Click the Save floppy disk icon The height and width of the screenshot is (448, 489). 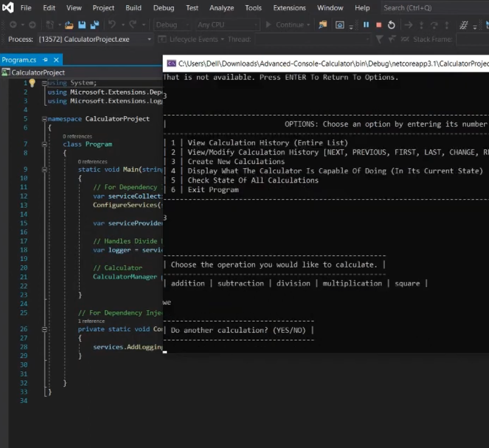pyautogui.click(x=82, y=25)
